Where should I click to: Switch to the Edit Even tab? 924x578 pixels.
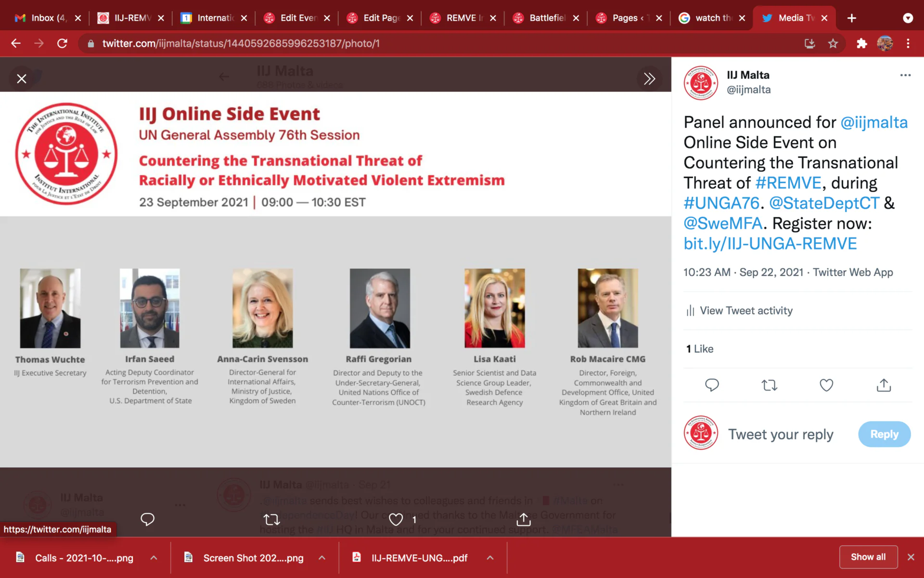pos(297,18)
